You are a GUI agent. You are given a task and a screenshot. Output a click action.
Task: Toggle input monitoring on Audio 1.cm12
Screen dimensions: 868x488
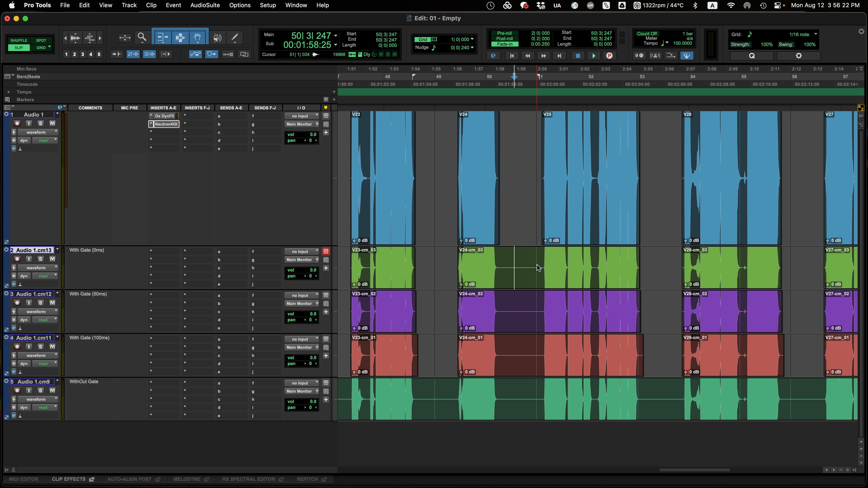click(29, 303)
